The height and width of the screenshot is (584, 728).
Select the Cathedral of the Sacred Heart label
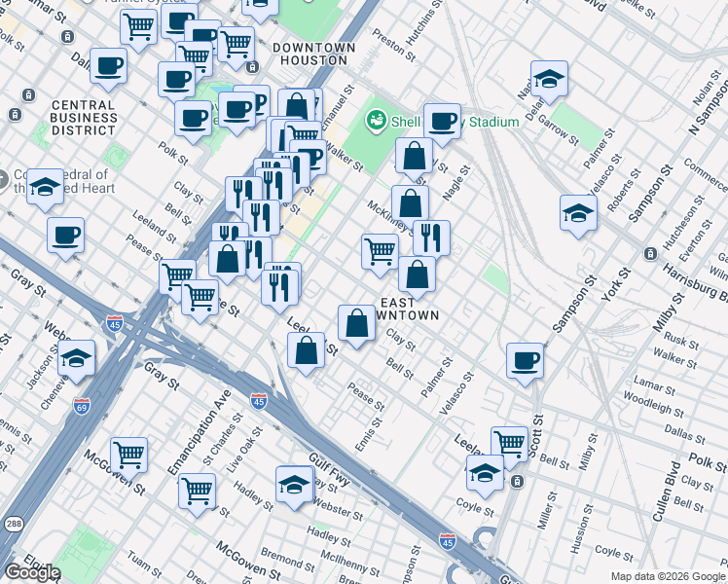63,181
